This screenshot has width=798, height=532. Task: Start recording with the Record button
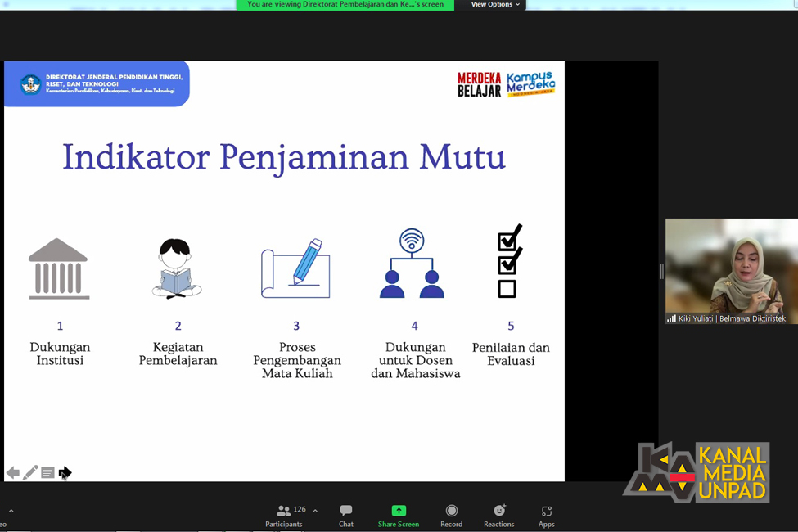(451, 516)
